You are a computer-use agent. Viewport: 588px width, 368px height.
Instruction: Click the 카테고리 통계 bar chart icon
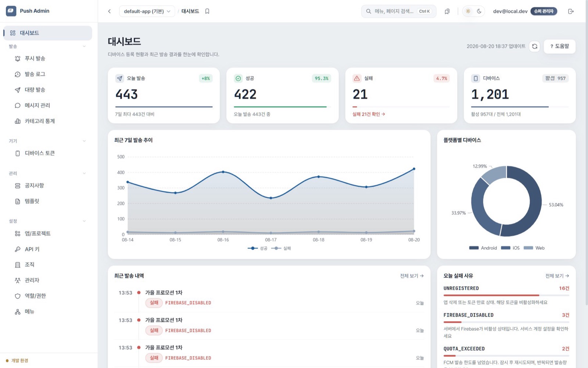[x=18, y=121]
